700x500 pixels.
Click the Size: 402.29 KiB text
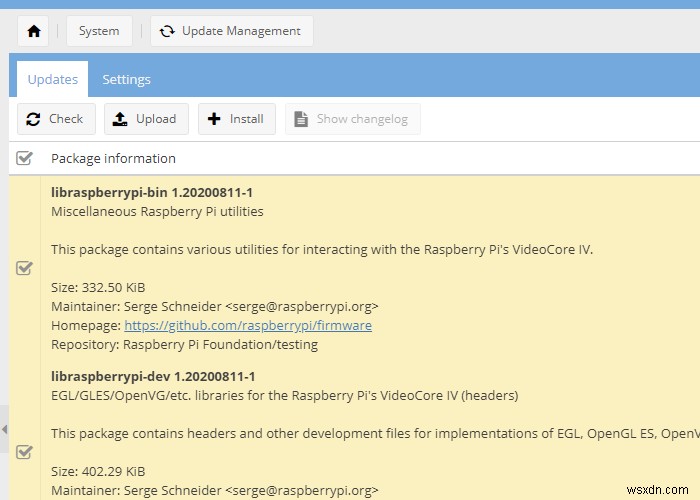click(98, 471)
